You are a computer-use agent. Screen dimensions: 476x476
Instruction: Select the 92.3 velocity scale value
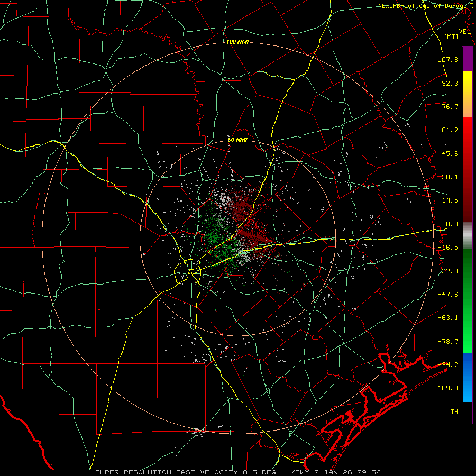[x=450, y=83]
